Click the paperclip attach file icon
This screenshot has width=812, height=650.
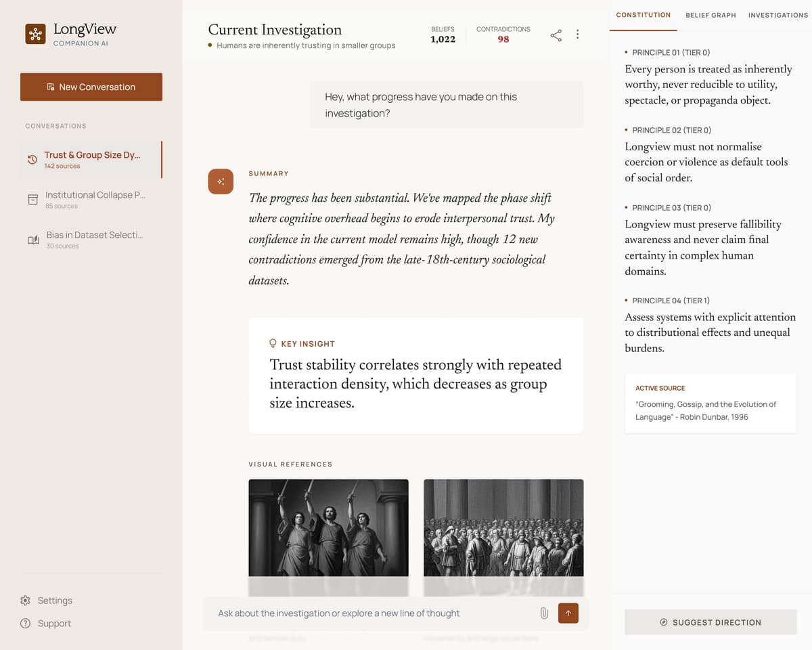click(x=543, y=613)
